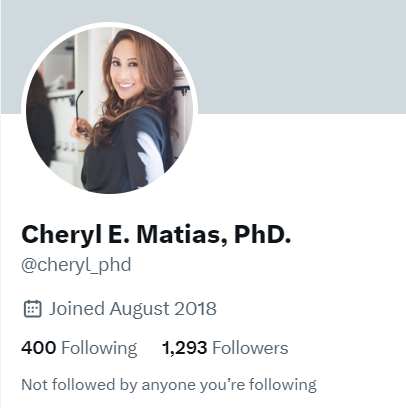
Task: Click the word Cheryl in the display name
Action: [61, 235]
